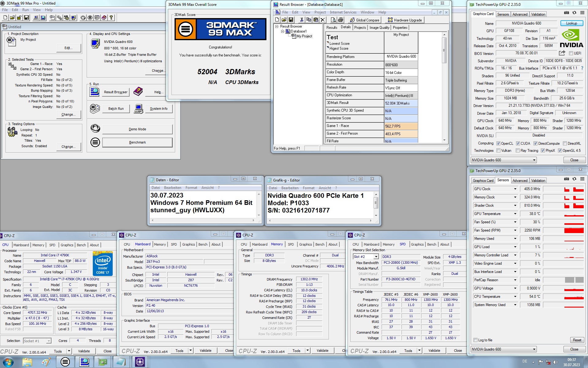588x368 pixels.
Task: Click Hardware Upgrade button in Result Browser
Action: coord(405,20)
